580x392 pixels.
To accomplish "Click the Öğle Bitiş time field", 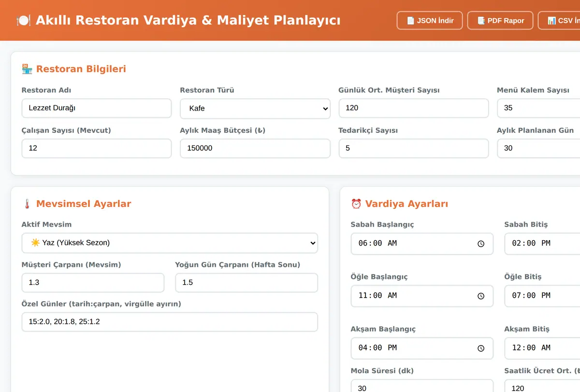I will coord(542,296).
